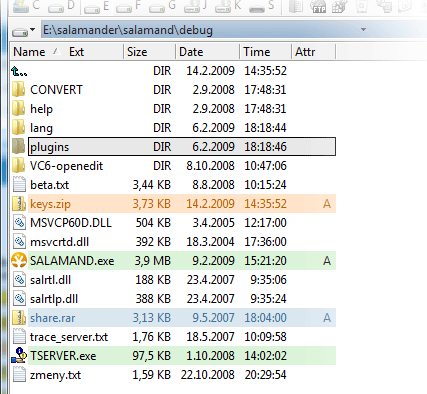Select the CONVERT folder icon
This screenshot has height=394, width=427.
pos(19,90)
